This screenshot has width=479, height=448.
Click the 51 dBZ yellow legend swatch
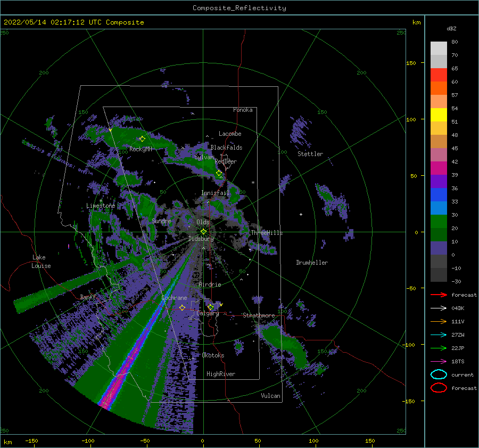tap(439, 115)
